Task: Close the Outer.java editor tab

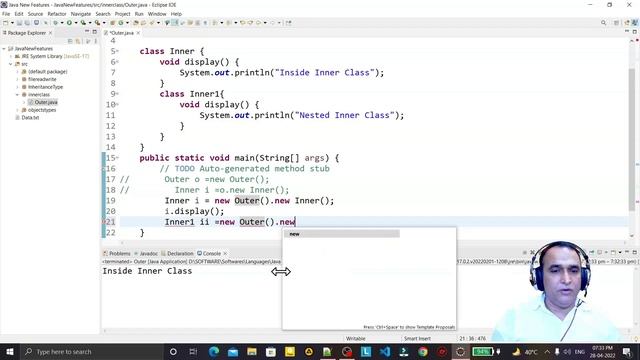Action: pos(138,33)
